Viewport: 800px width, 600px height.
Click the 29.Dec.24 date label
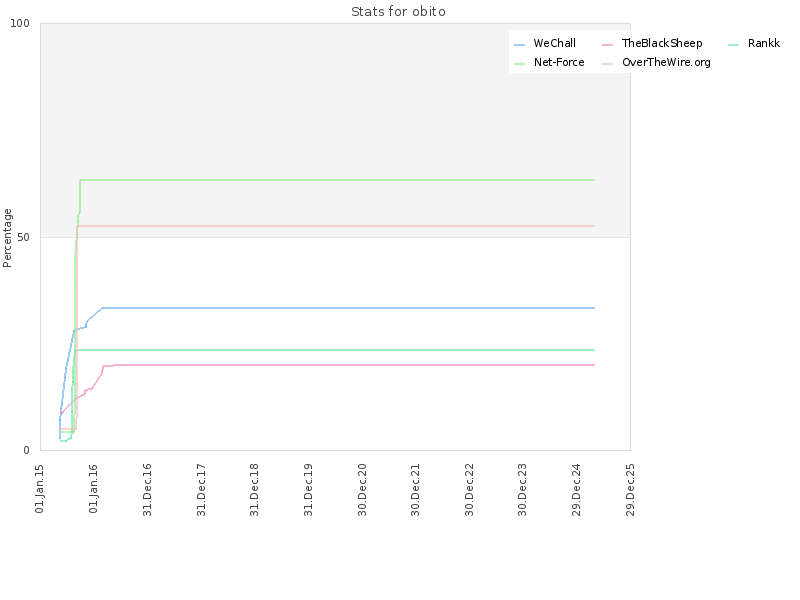(x=577, y=490)
